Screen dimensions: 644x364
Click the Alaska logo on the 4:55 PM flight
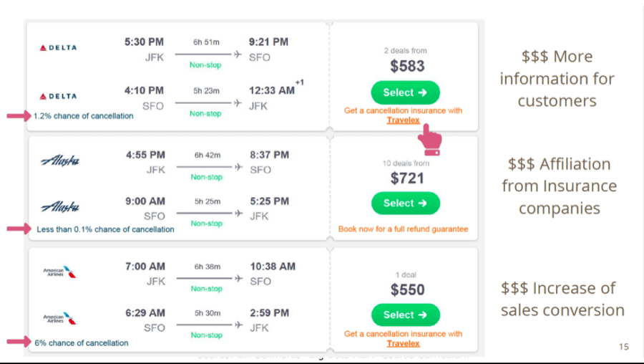(60, 161)
